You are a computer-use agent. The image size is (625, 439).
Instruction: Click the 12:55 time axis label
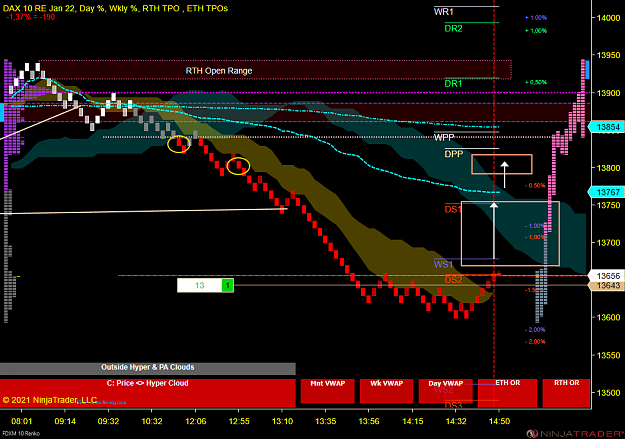tap(239, 421)
